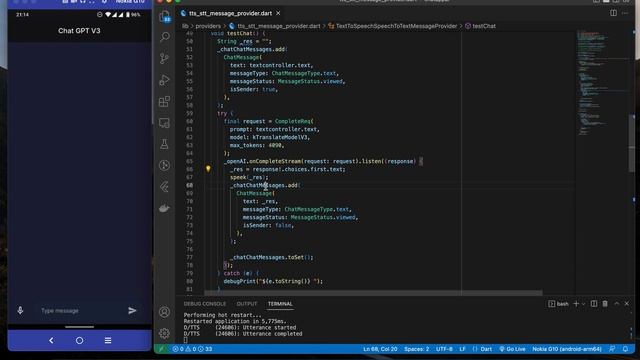
Task: Click the speak(_res); code line
Action: click(x=249, y=177)
